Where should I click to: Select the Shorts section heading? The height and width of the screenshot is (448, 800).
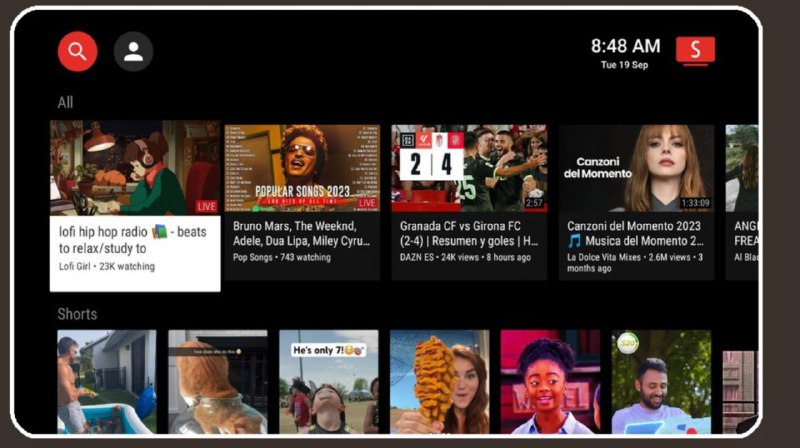coord(77,314)
